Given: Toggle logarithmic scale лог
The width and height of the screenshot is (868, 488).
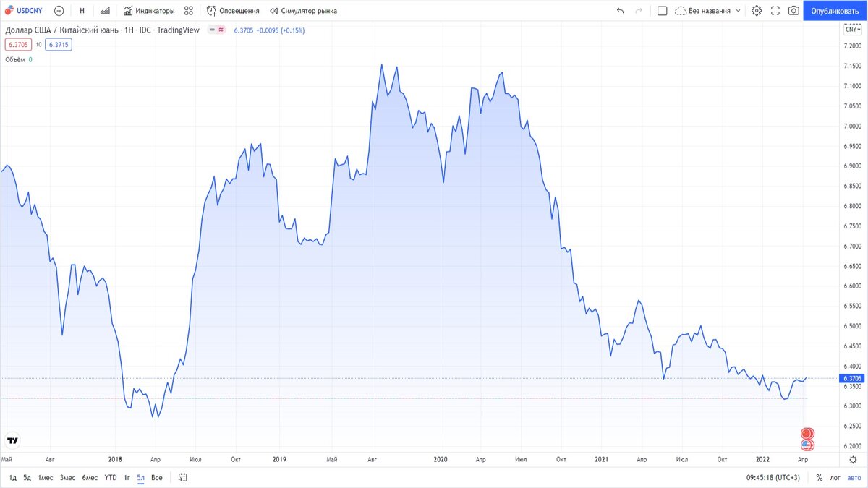Looking at the screenshot, I should point(836,477).
